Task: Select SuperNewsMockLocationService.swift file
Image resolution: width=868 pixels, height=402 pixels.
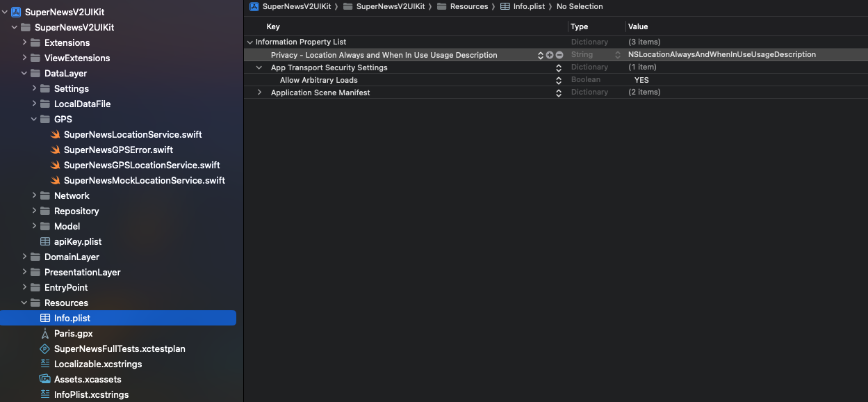Action: (x=145, y=180)
